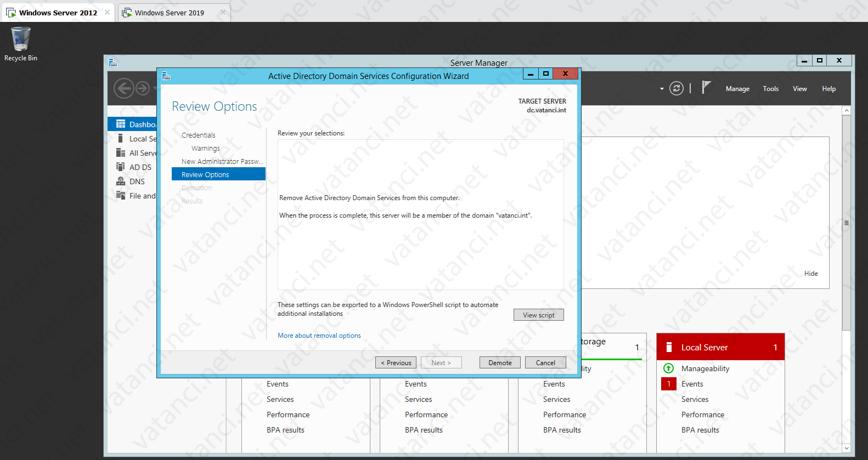Image resolution: width=868 pixels, height=460 pixels.
Task: Click scrollbar up arrow in Server Manager
Action: 846,111
